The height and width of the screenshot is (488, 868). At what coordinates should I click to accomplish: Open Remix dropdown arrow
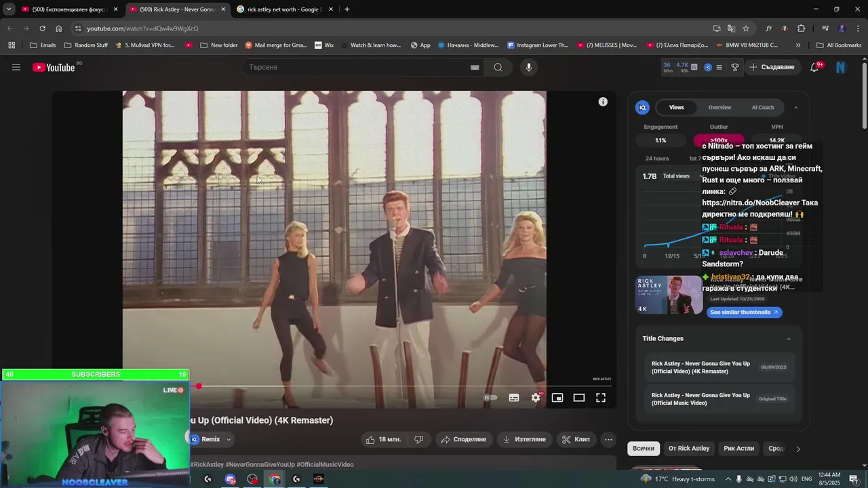pos(229,439)
